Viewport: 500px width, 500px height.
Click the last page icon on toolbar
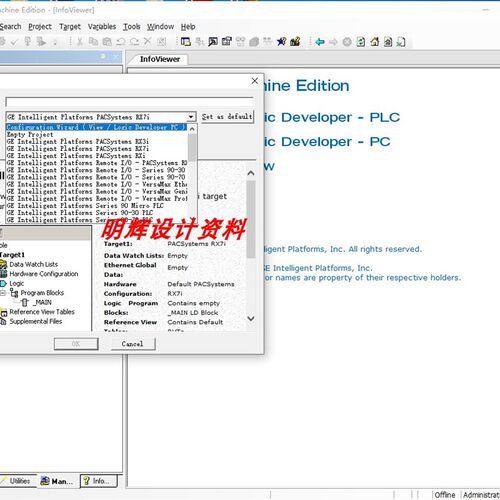pos(401,42)
